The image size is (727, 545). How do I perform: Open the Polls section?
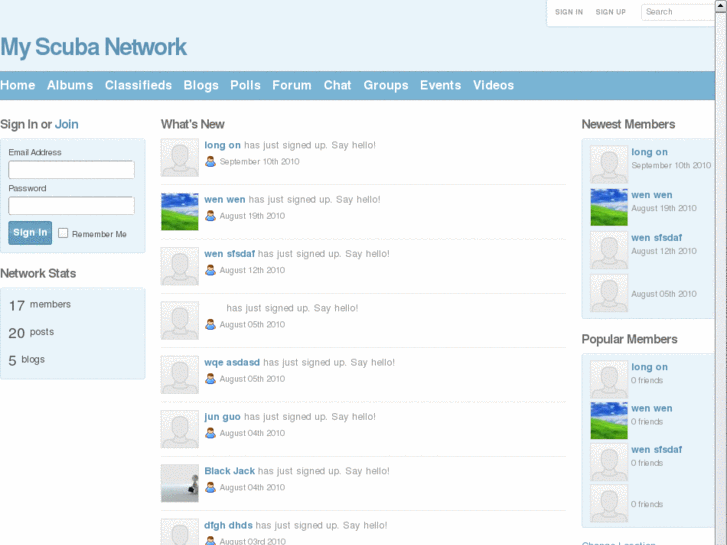click(x=245, y=85)
